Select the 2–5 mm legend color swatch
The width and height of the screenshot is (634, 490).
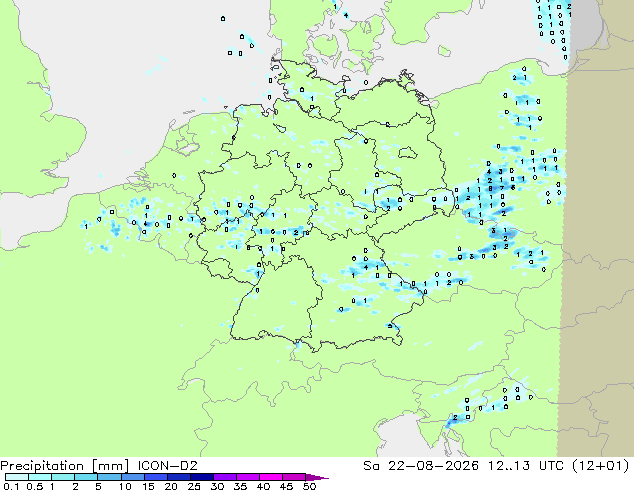[x=86, y=477]
